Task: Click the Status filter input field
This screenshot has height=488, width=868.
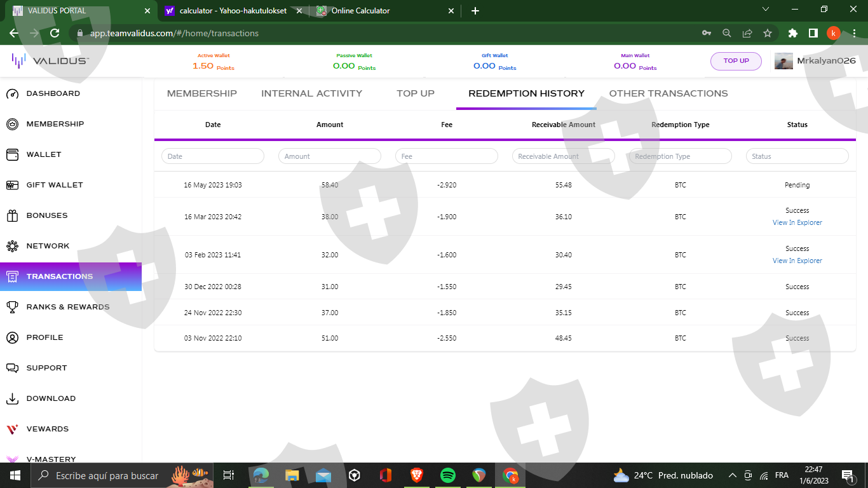Action: pos(797,156)
